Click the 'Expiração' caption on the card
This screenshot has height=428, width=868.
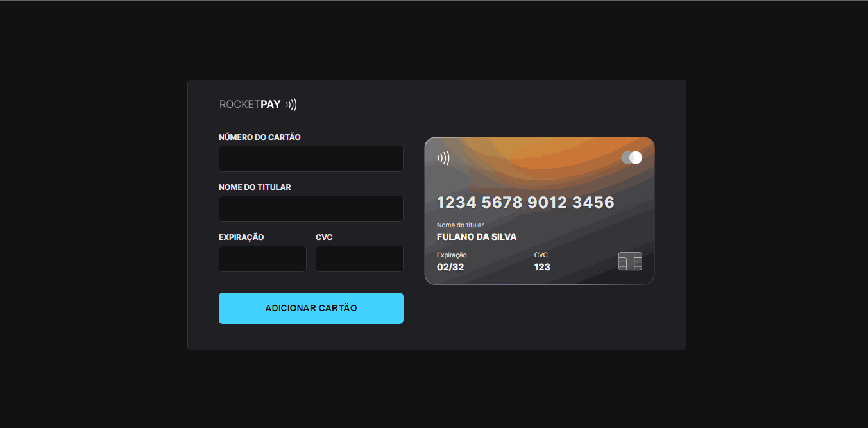pos(452,255)
